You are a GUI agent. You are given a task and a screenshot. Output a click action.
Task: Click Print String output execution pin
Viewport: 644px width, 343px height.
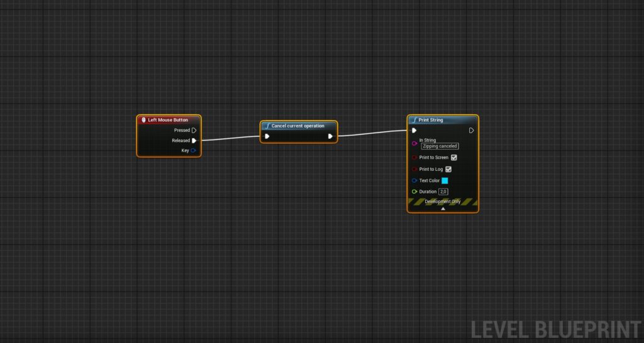(x=472, y=131)
